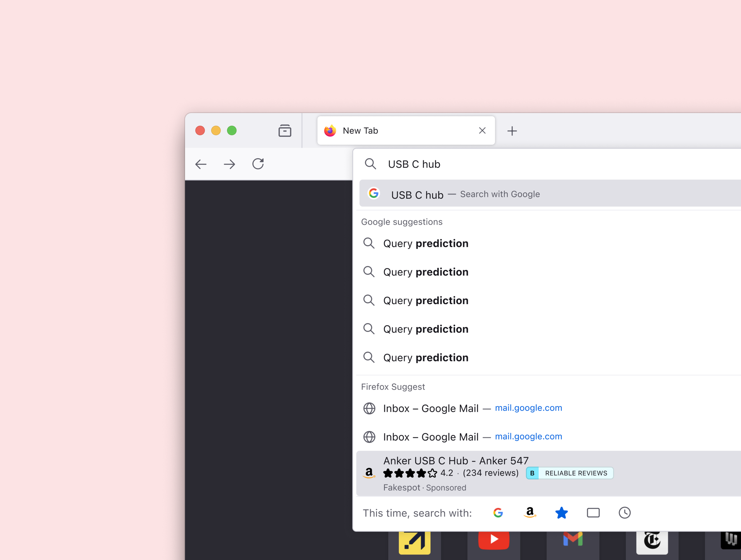Open the Anker USB C Hub sponsored result
The height and width of the screenshot is (560, 741).
[x=456, y=461]
